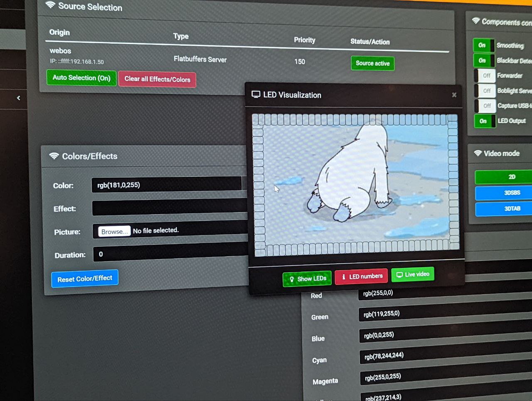532x401 pixels.
Task: Turn off the Smoothing component
Action: (483, 45)
